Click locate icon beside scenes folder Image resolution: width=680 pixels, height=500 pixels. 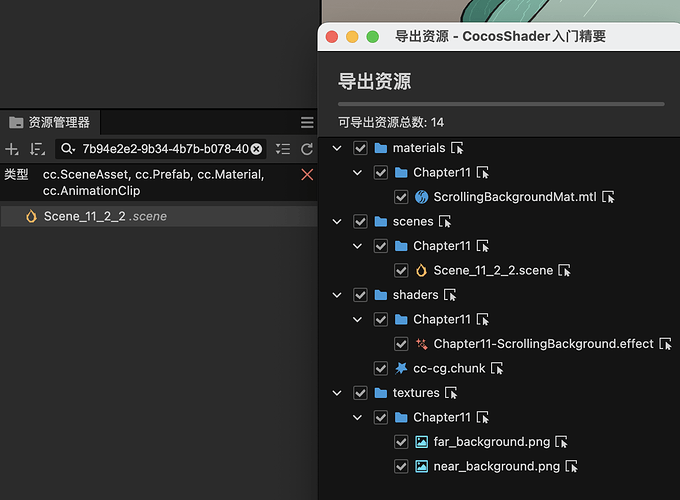(x=445, y=222)
